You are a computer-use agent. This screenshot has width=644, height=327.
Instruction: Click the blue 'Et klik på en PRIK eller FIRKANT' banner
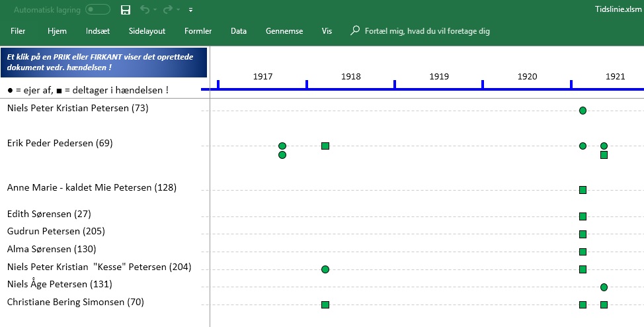tap(104, 62)
